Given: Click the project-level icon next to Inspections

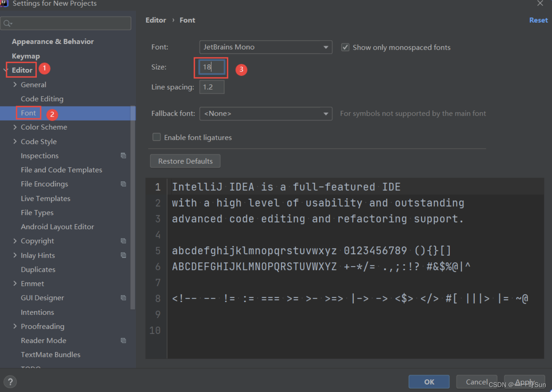Looking at the screenshot, I should 123,155.
